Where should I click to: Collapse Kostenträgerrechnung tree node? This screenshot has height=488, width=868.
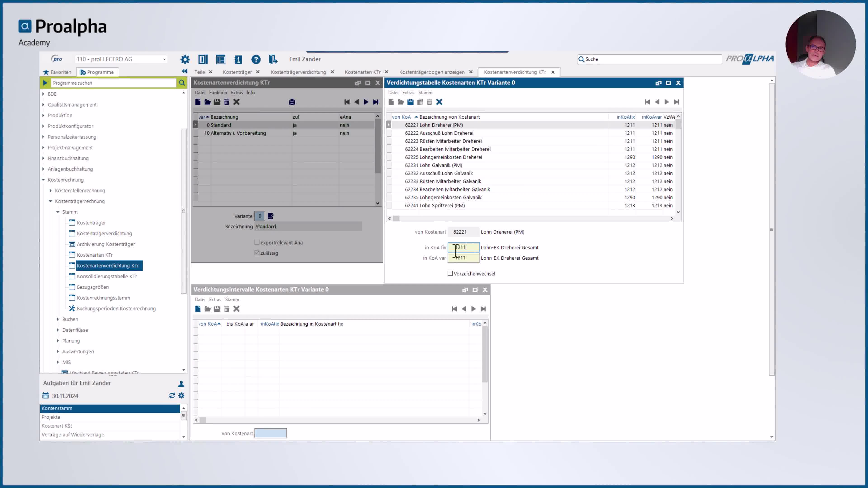51,201
